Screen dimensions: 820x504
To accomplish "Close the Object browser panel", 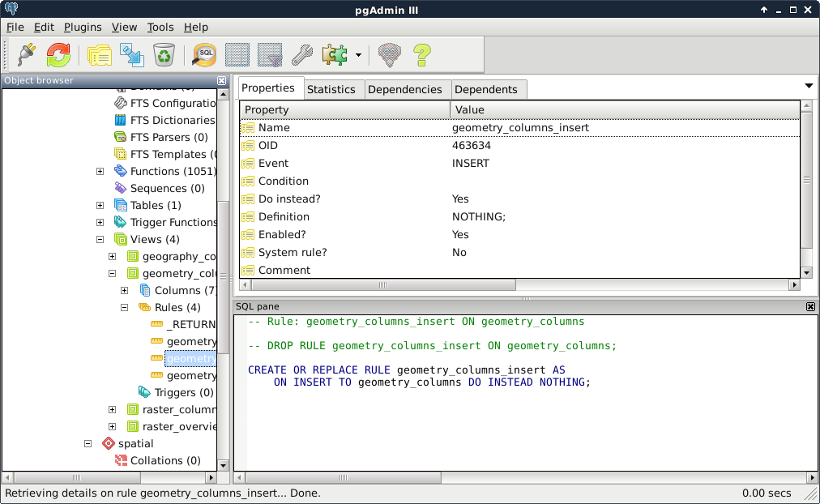I will pyautogui.click(x=222, y=80).
